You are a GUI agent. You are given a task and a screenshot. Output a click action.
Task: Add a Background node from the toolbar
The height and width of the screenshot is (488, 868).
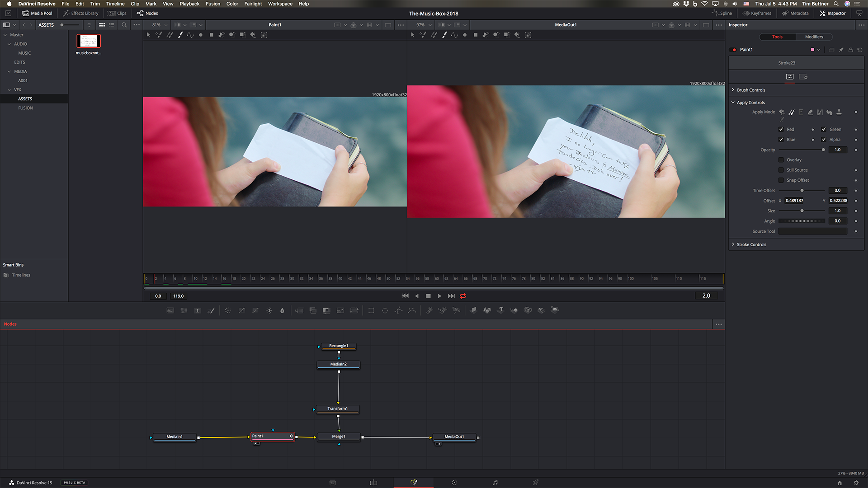(170, 310)
